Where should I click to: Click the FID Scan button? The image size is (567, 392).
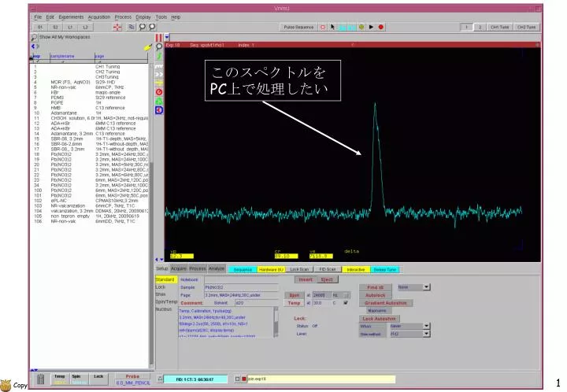pos(328,269)
